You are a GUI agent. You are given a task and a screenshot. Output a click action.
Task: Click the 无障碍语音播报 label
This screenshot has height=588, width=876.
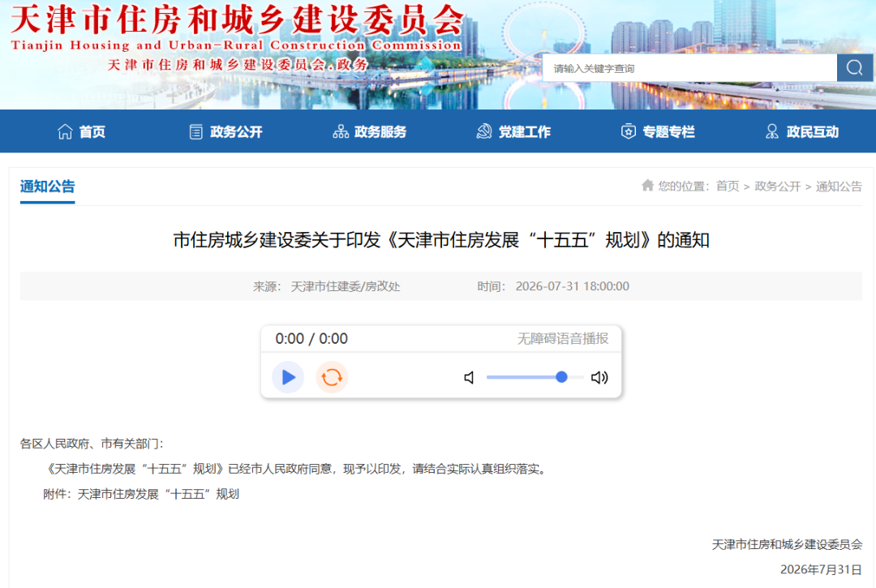coord(563,338)
